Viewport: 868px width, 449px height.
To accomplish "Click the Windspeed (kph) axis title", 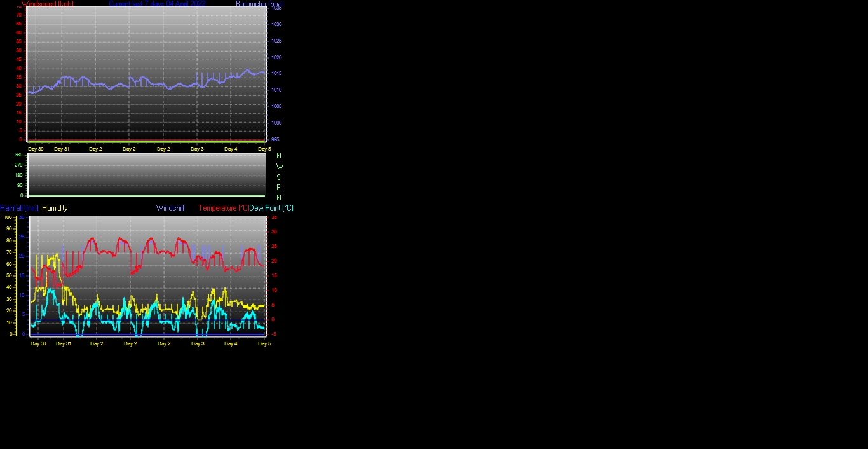I will [48, 4].
